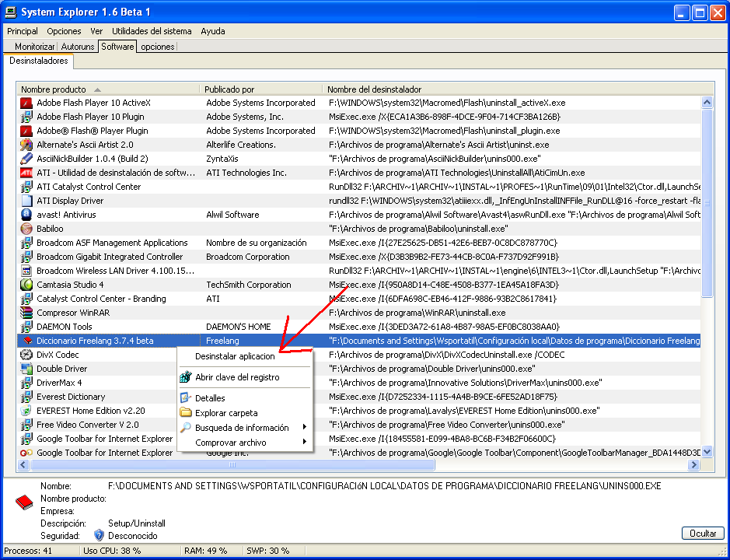This screenshot has width=730, height=560.
Task: Click the Compresor WinRAR books icon
Action: [26, 313]
